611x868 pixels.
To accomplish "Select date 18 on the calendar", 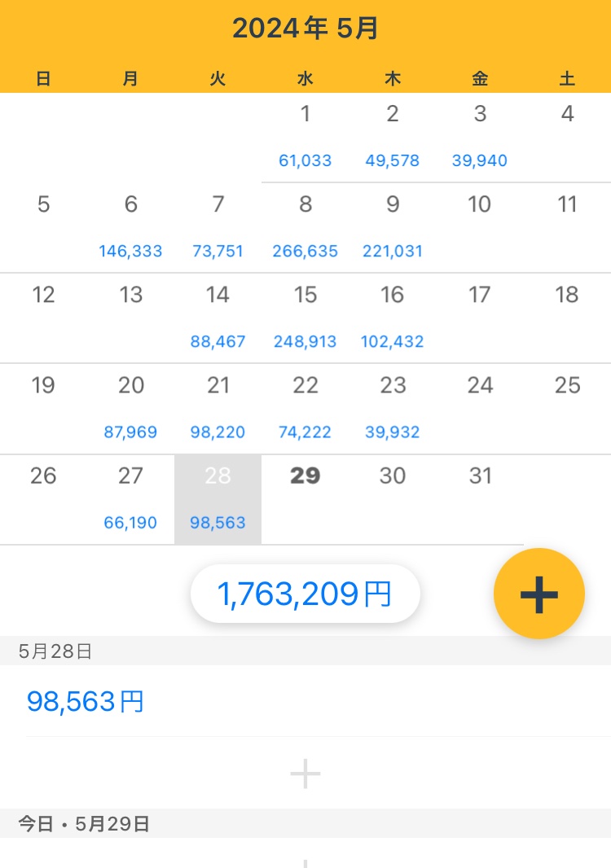I will coord(567,318).
